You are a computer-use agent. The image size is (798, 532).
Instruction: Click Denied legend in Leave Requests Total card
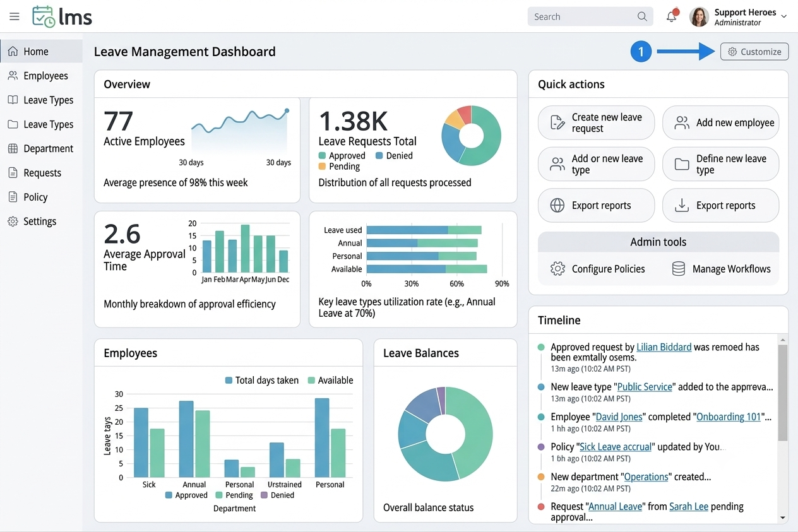pos(394,156)
